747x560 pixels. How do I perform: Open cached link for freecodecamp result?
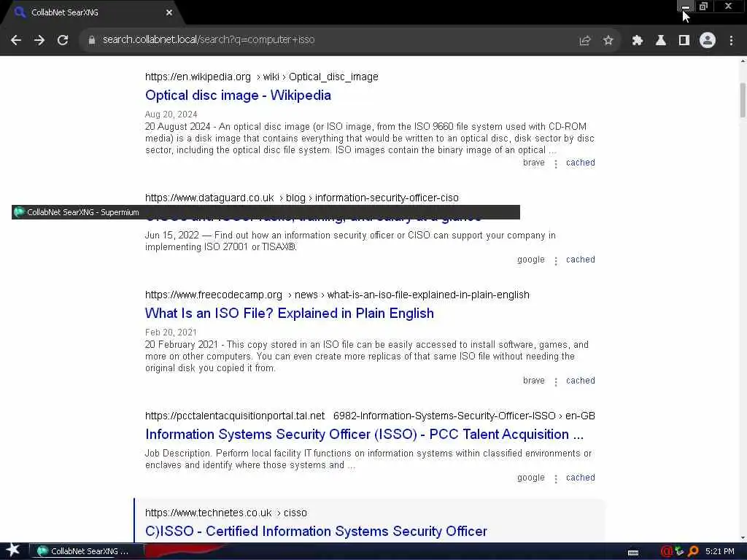tap(580, 381)
